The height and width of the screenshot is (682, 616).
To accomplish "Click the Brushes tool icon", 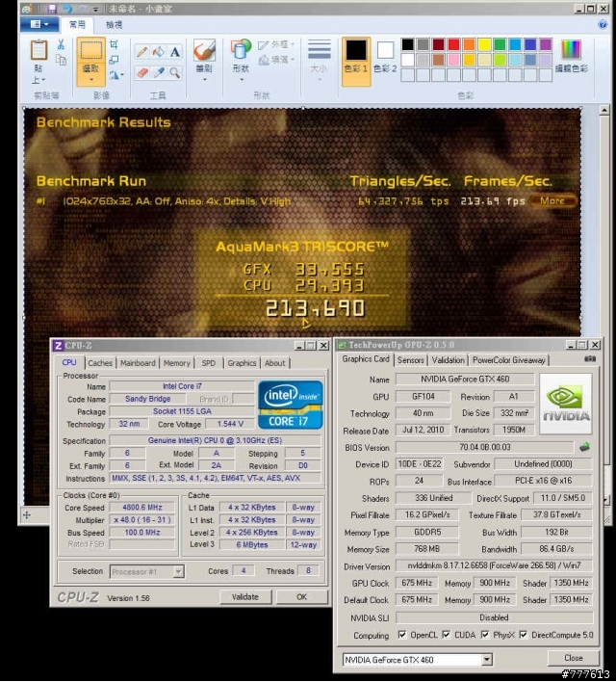I will point(204,49).
